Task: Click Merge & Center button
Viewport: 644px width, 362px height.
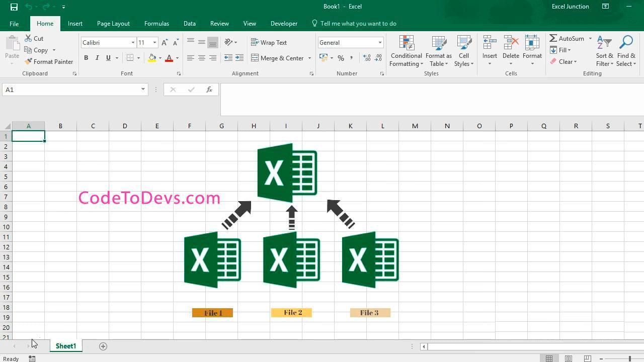Action: 277,58
